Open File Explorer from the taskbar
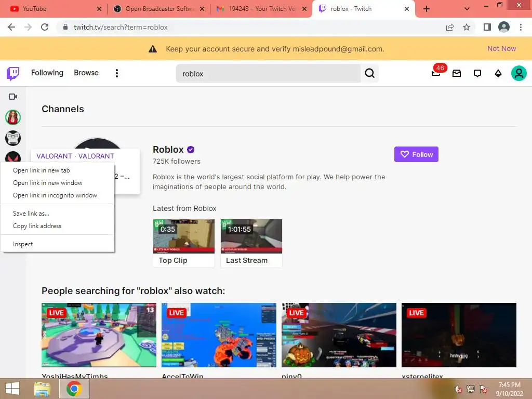The height and width of the screenshot is (399, 532). 42,389
